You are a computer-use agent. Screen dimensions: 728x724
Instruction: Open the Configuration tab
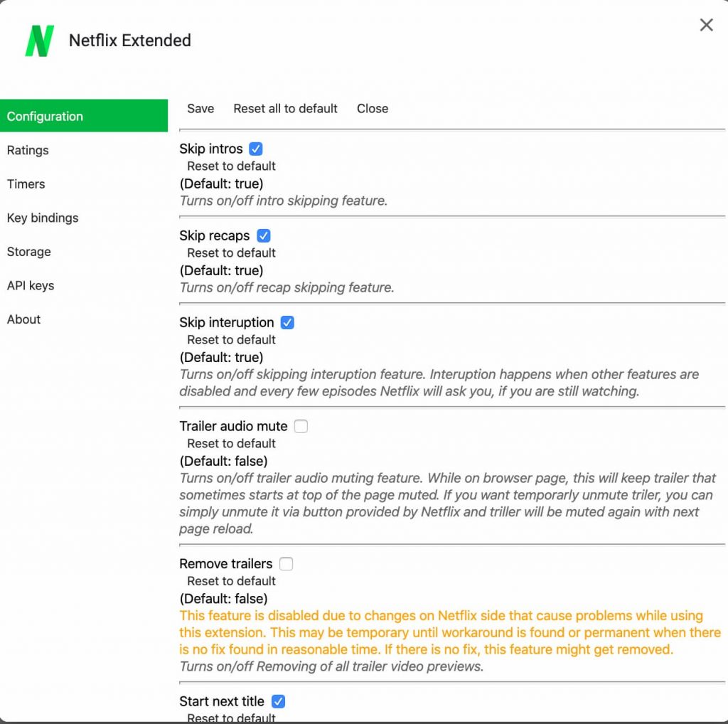[x=84, y=116]
